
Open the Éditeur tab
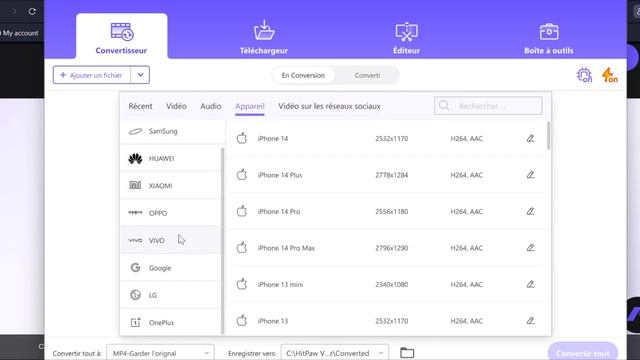406,37
